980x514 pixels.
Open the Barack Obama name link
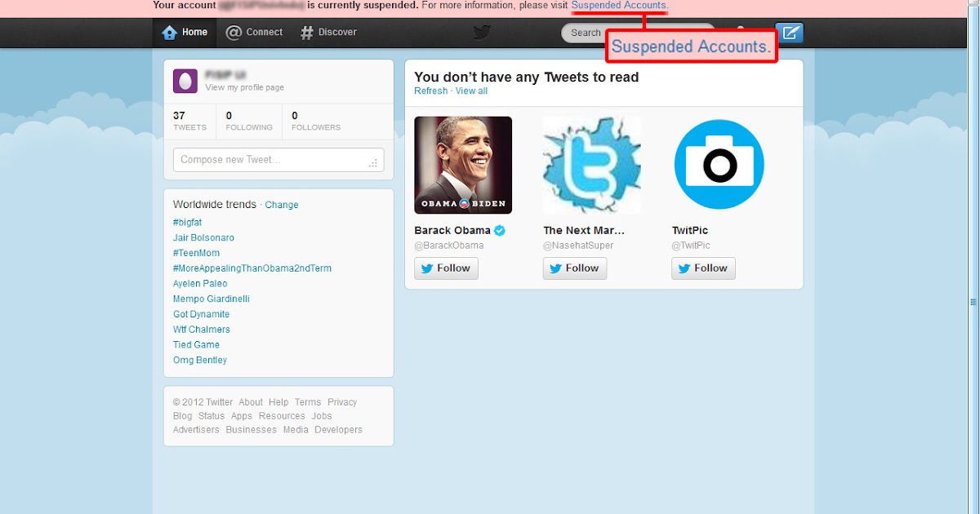[452, 230]
